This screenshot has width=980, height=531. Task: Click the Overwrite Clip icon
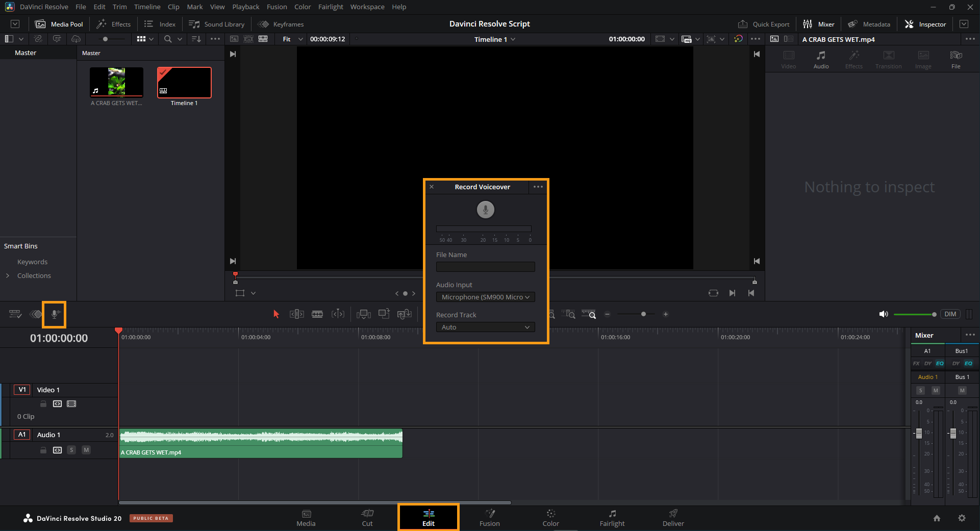(x=384, y=314)
